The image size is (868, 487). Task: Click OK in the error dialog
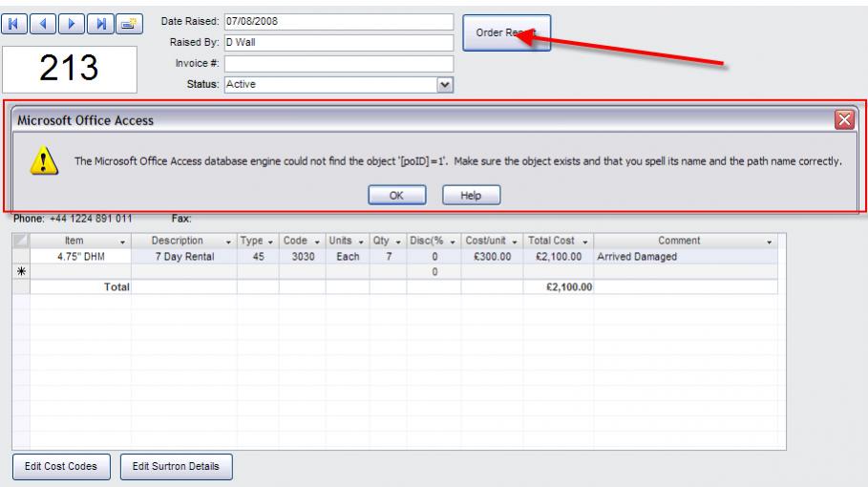point(397,196)
